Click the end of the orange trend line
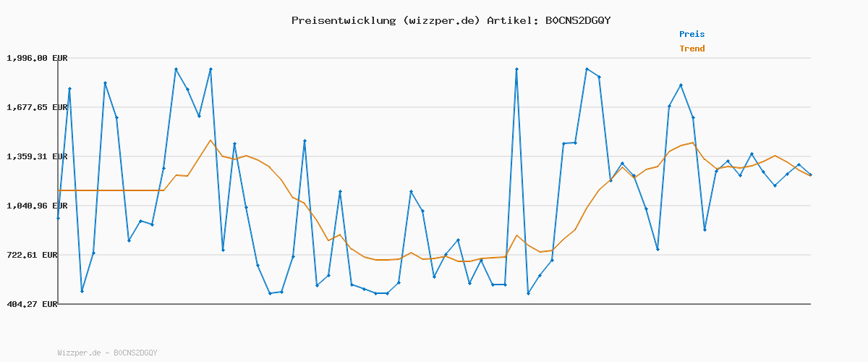Image resolution: width=868 pixels, height=362 pixels. pyautogui.click(x=810, y=176)
